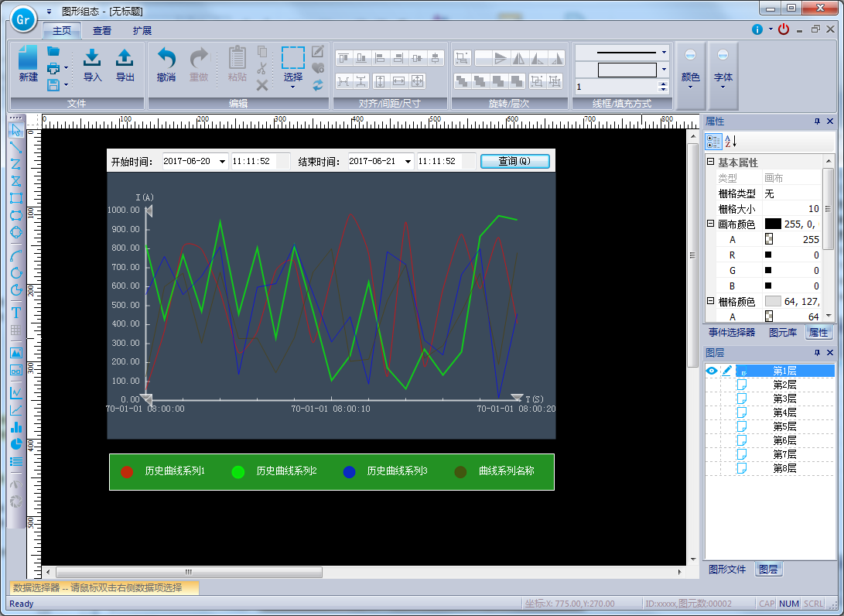844x616 pixels.
Task: Click the red power exit icon
Action: pos(784,29)
